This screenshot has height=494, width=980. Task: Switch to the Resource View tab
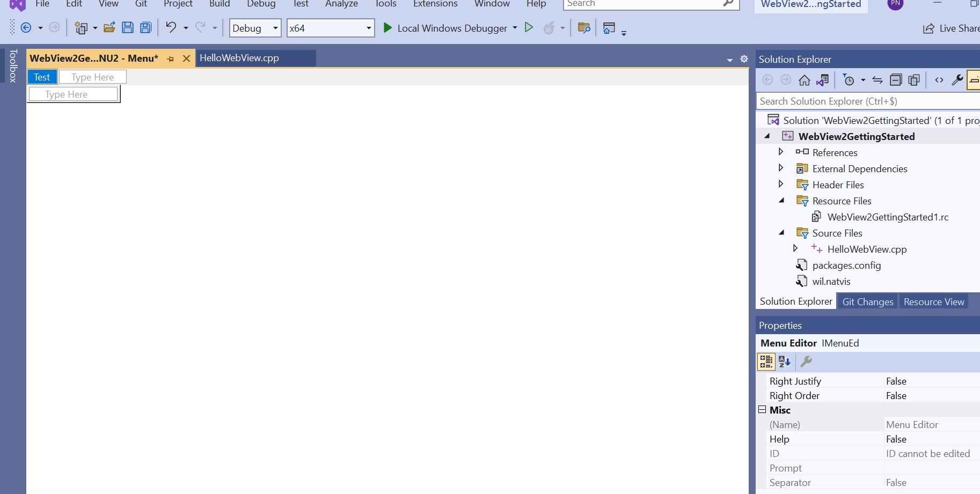pos(934,301)
